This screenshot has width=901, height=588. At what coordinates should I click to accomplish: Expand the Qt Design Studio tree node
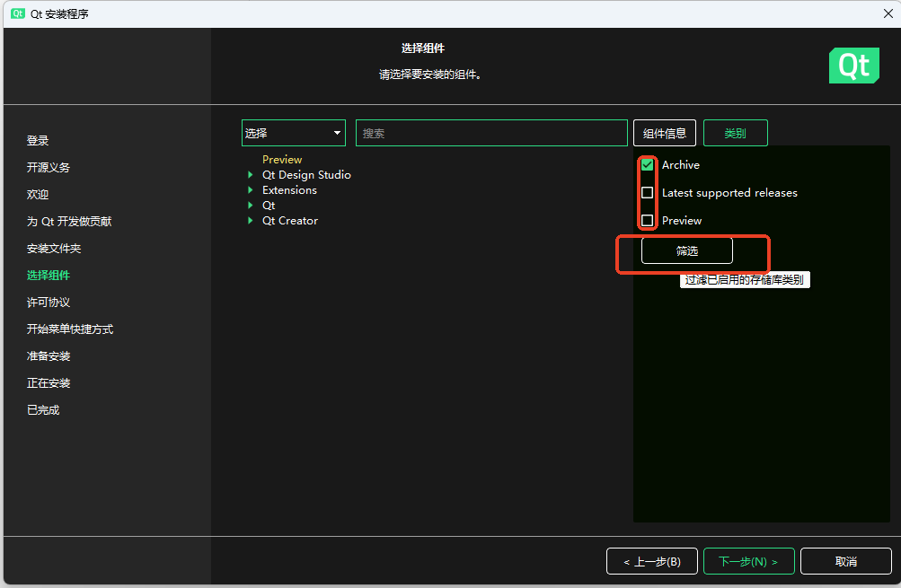[x=250, y=174]
